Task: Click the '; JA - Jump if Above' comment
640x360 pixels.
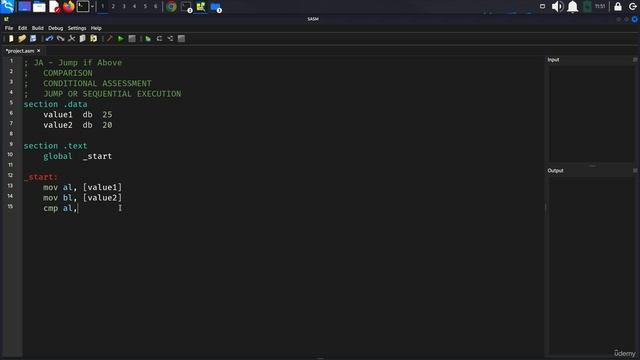Action: pyautogui.click(x=73, y=63)
